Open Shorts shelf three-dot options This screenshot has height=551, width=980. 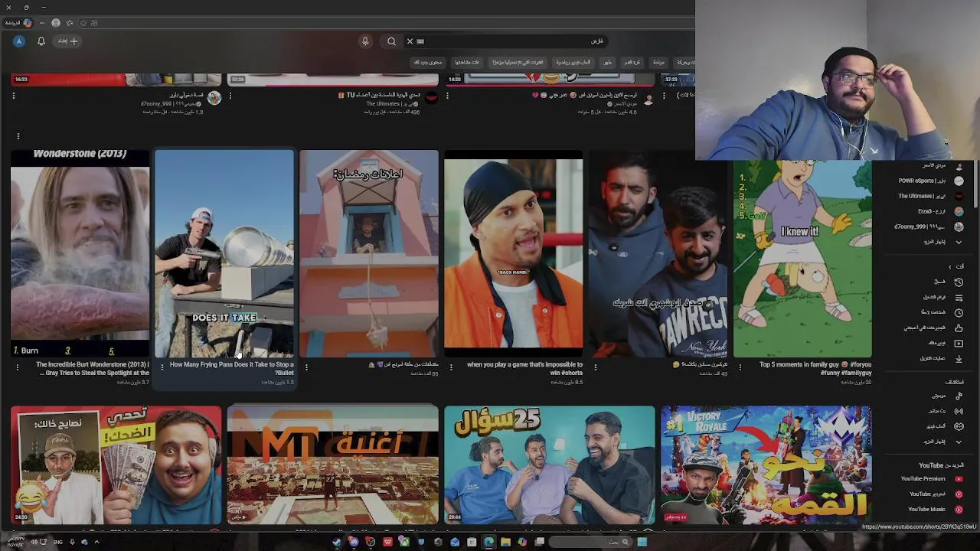click(x=18, y=136)
